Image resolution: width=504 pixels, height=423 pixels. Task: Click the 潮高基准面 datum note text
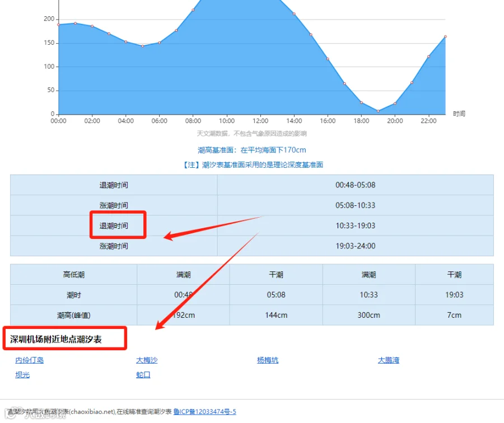(x=251, y=150)
